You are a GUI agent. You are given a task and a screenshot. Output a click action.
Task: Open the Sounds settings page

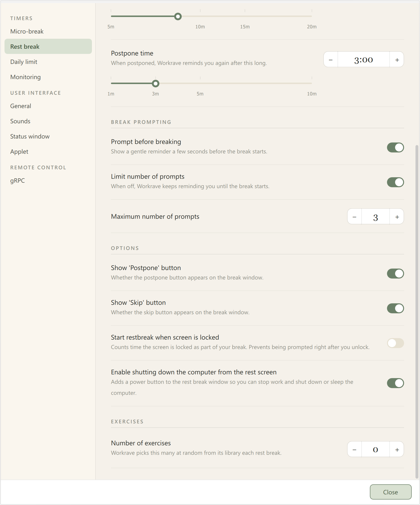pyautogui.click(x=48, y=121)
